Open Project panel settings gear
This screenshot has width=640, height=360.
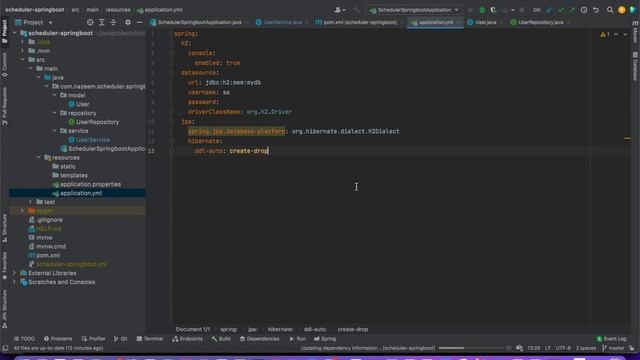128,22
